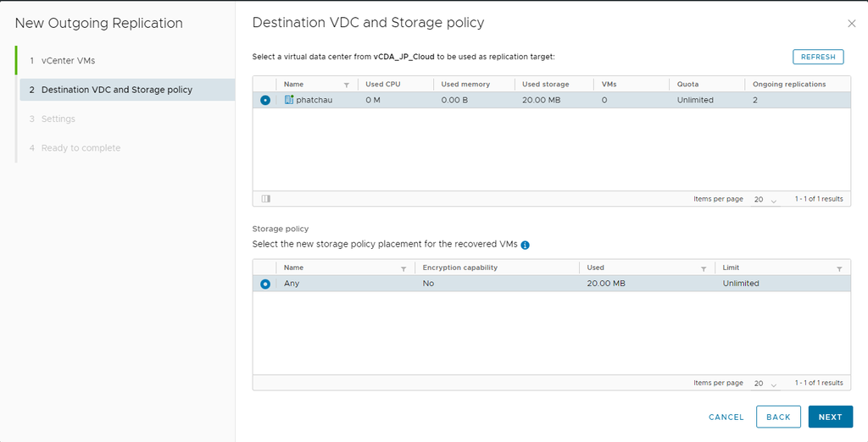
Task: Open VDC table items per page dropdown
Action: [765, 200]
